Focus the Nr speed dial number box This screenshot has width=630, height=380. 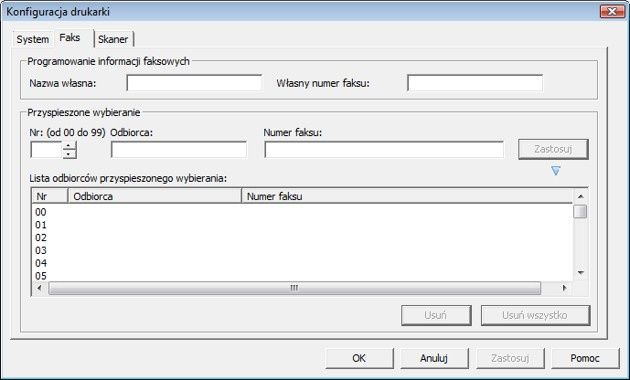click(47, 150)
